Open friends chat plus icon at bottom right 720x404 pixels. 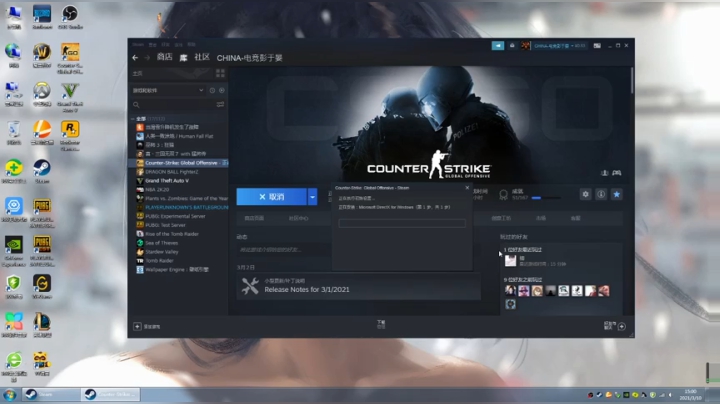point(622,326)
